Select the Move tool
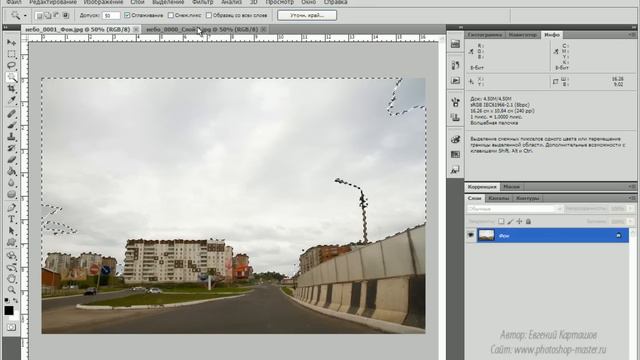Screen dimensions: 640x360 coord(11,42)
